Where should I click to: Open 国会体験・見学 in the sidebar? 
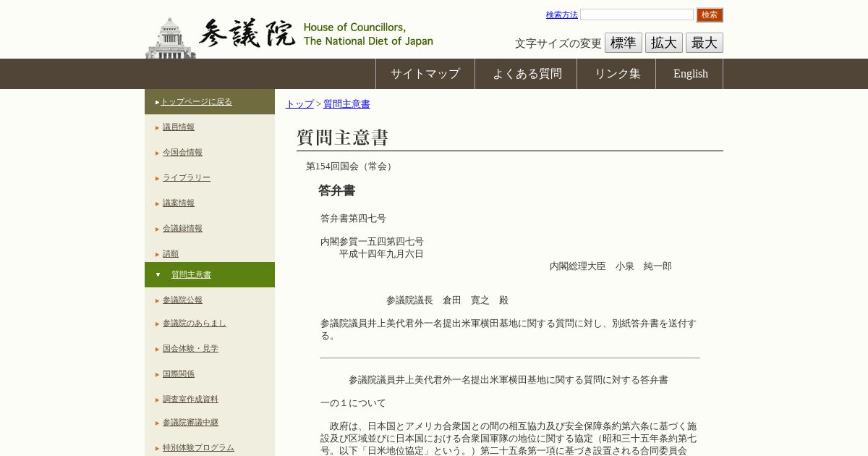click(190, 348)
